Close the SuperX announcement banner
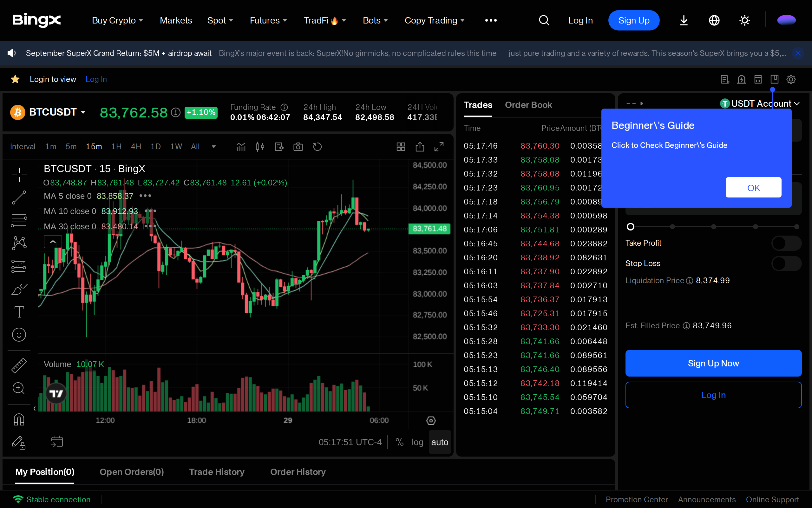Screen dimensions: 812x508 click(798, 53)
